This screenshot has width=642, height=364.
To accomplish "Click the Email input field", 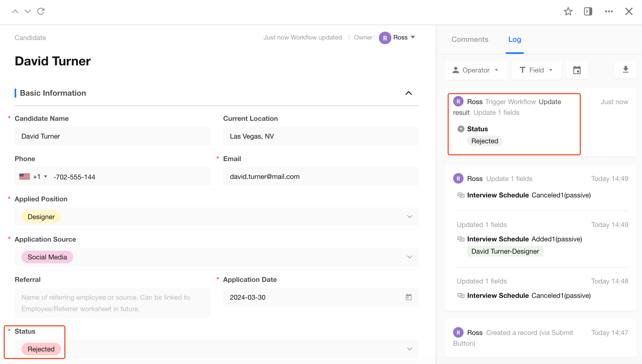I will point(321,177).
